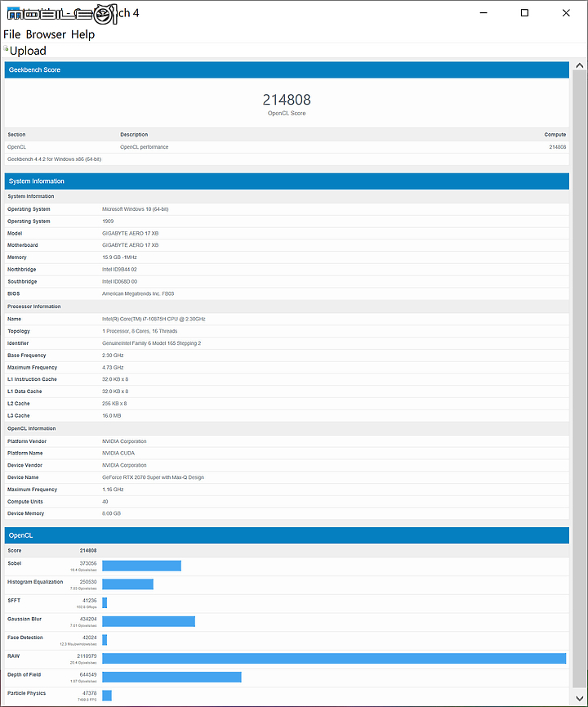Select Compute Units value '40'
This screenshot has height=707, width=588.
click(105, 502)
